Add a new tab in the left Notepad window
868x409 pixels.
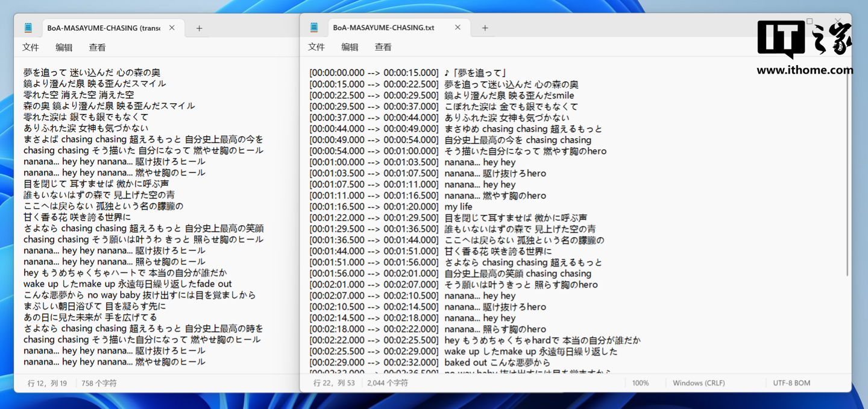tap(199, 28)
